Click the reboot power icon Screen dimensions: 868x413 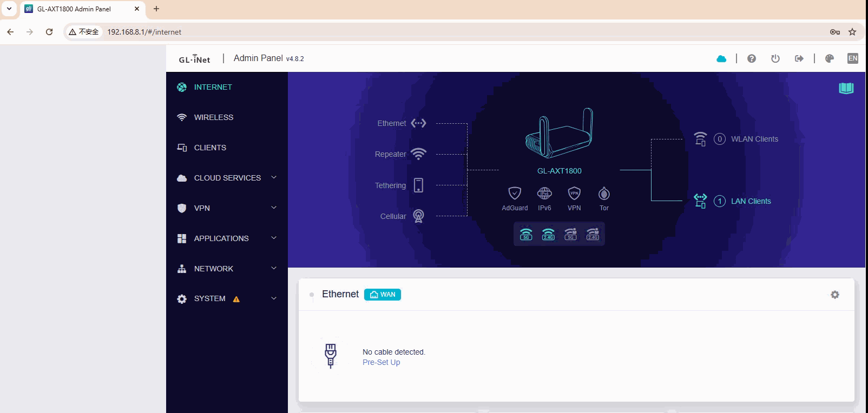click(775, 58)
